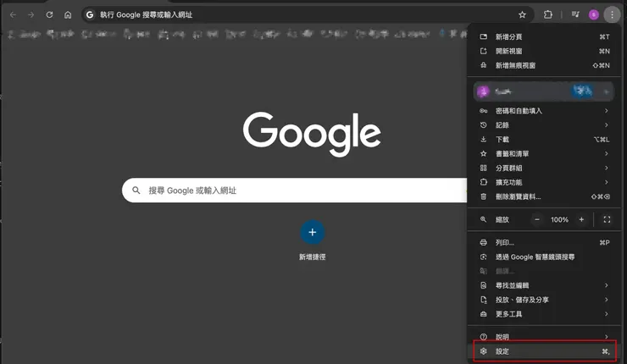Open 設定 from the Chrome menu
Screen dimensions: 627x364
(544, 351)
